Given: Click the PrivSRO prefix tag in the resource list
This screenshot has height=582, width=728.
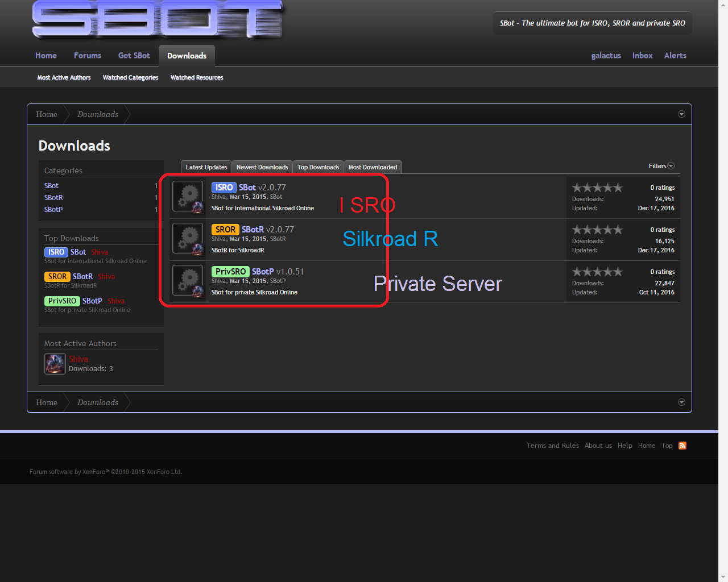Looking at the screenshot, I should pos(230,272).
